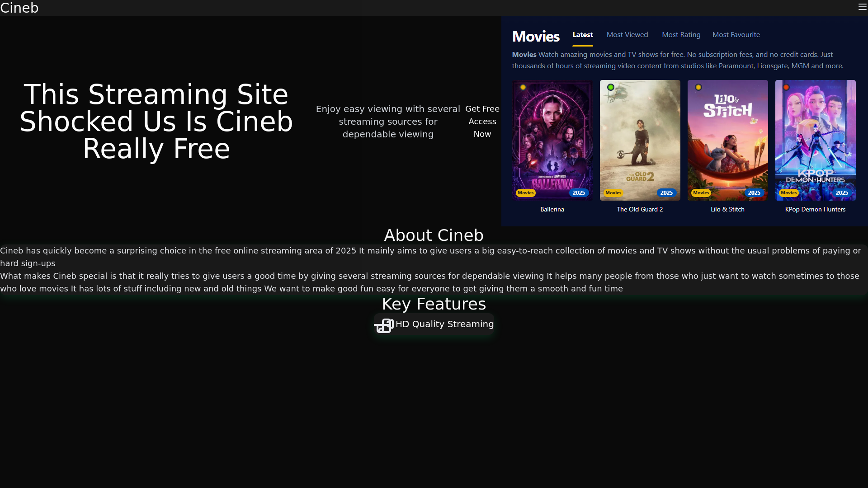Click the Key Features heading
The image size is (868, 488).
pyautogui.click(x=434, y=304)
